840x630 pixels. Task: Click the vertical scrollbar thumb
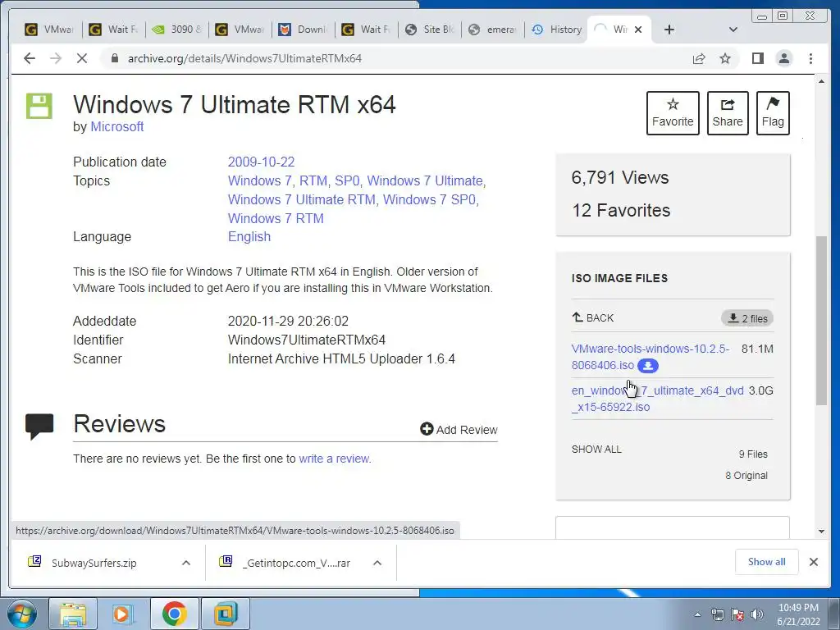(821, 321)
